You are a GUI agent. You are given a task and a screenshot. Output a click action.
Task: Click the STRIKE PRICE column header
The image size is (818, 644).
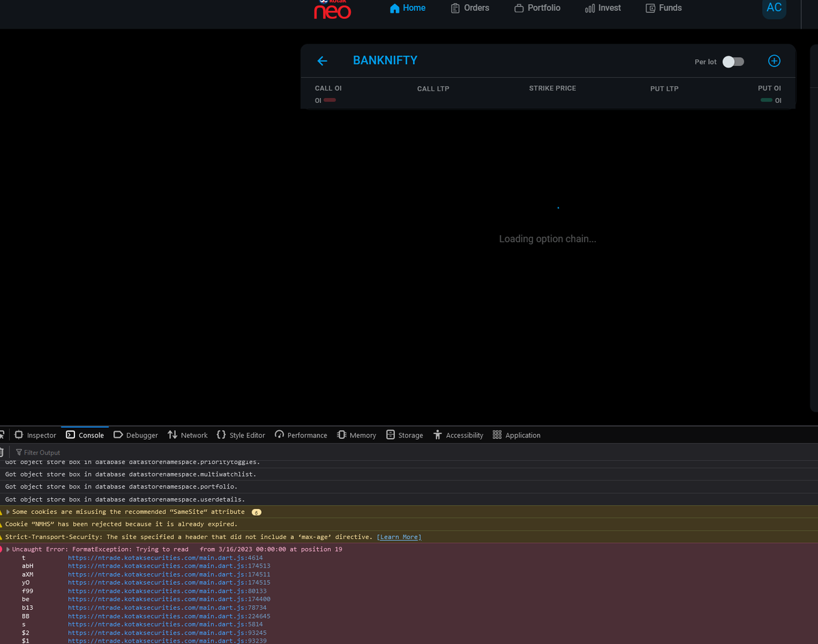552,89
